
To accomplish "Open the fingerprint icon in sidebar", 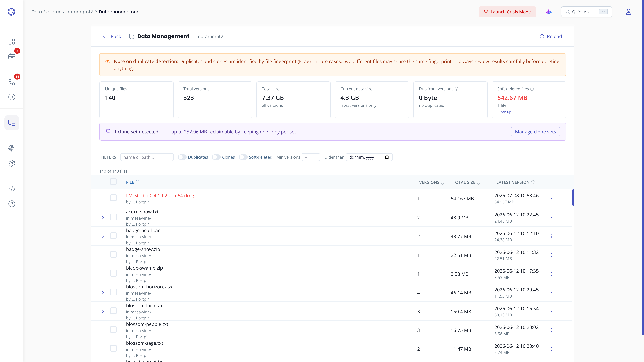I will click(12, 148).
